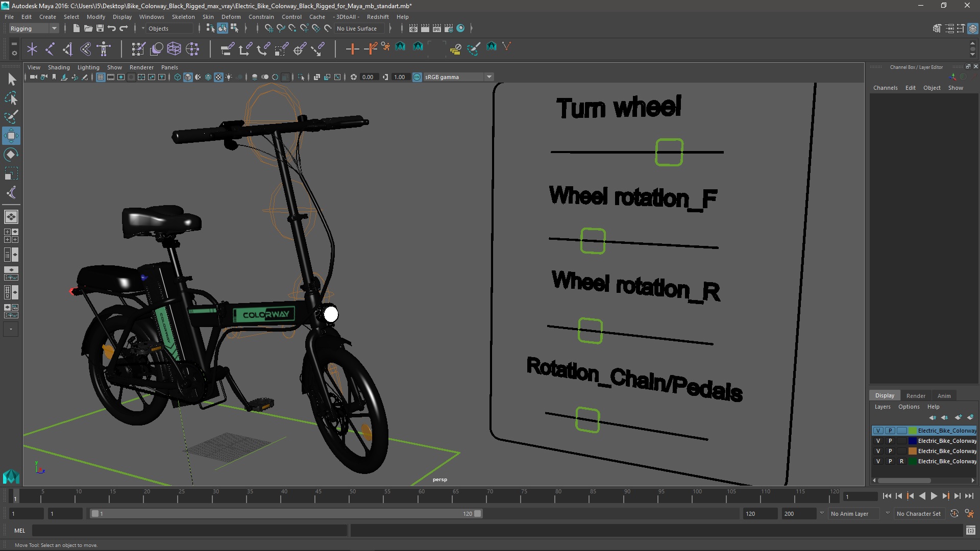Open the layer editor Options menu

pos(909,407)
